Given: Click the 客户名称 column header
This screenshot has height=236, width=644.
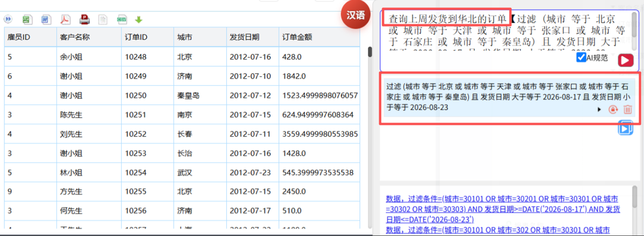Looking at the screenshot, I should (x=89, y=37).
